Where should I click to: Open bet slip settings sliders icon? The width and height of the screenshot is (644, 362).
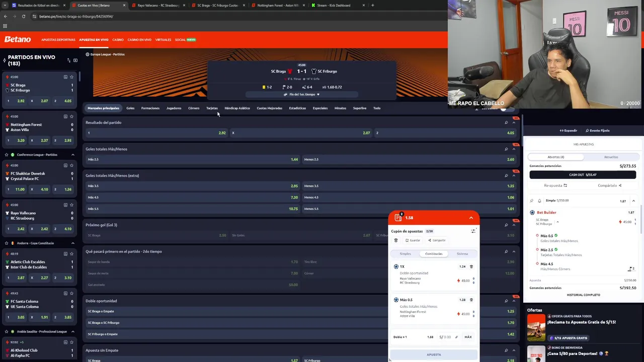pyautogui.click(x=473, y=231)
